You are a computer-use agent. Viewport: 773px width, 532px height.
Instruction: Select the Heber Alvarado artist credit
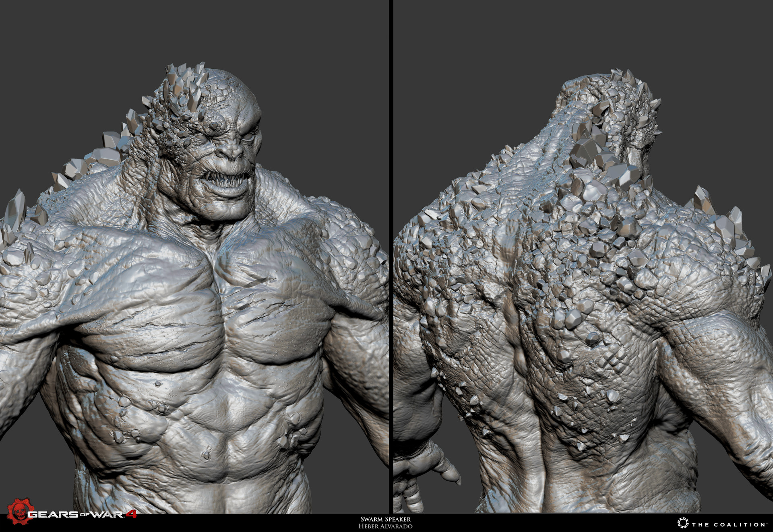click(386, 526)
